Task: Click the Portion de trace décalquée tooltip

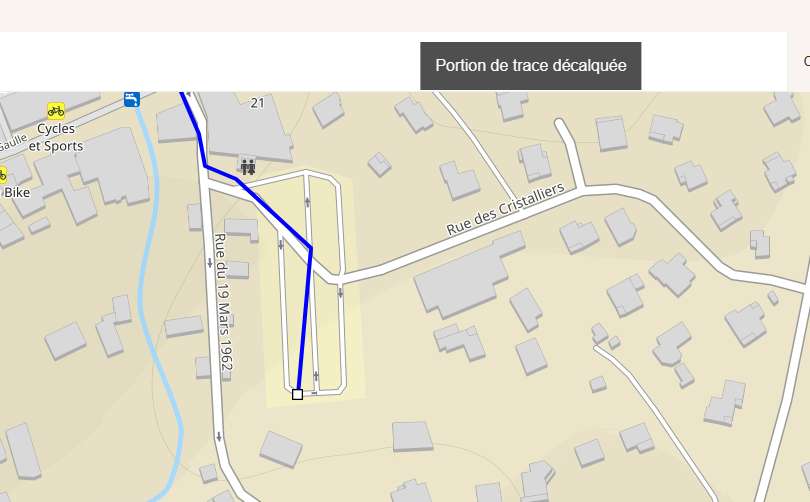Action: [531, 66]
